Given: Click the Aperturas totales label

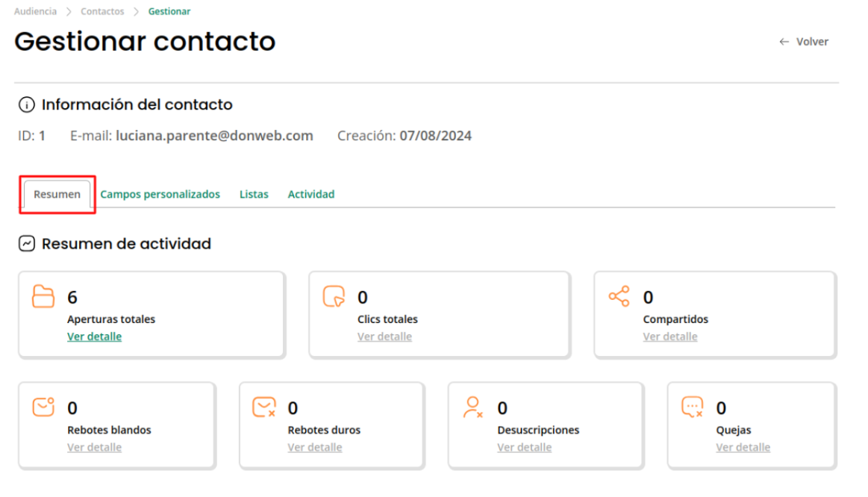Looking at the screenshot, I should tap(111, 319).
